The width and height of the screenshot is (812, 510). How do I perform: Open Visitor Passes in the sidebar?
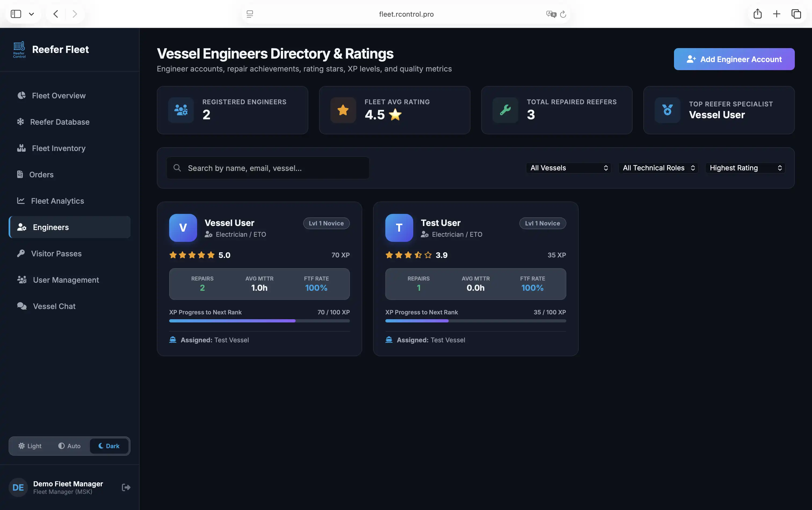click(x=70, y=253)
